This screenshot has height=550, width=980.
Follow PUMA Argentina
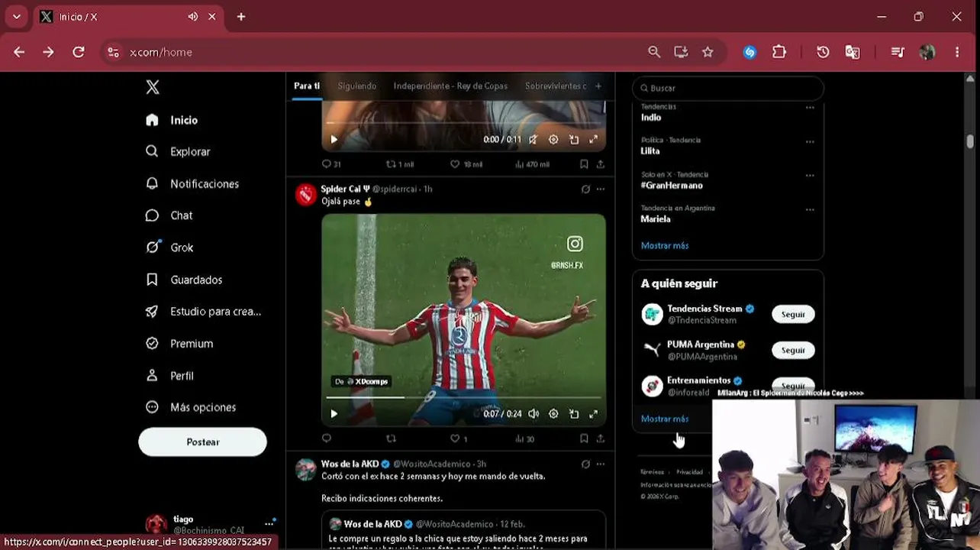point(793,350)
